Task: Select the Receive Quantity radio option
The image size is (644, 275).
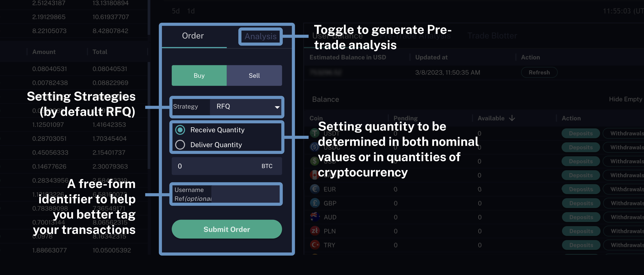Action: [180, 130]
